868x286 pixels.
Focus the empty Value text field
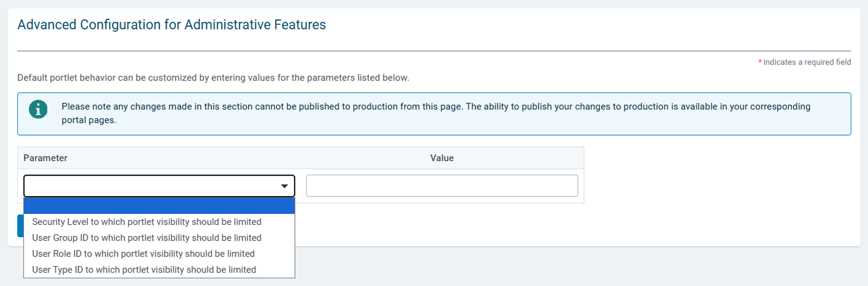coord(442,186)
